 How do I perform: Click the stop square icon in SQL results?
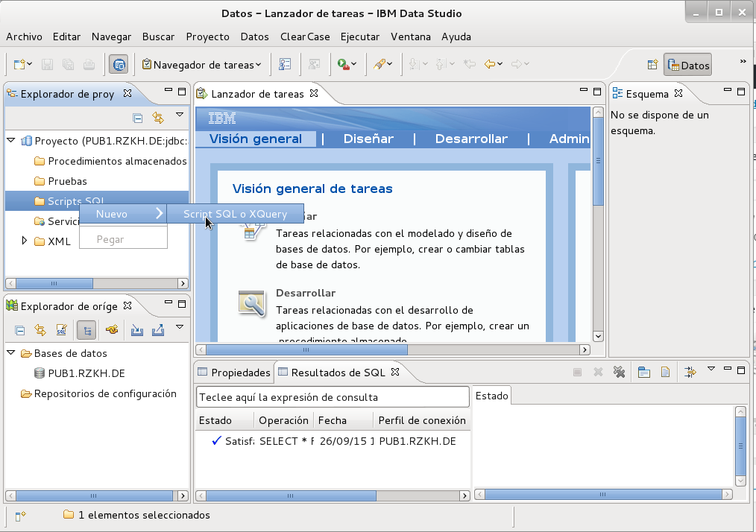coord(577,372)
